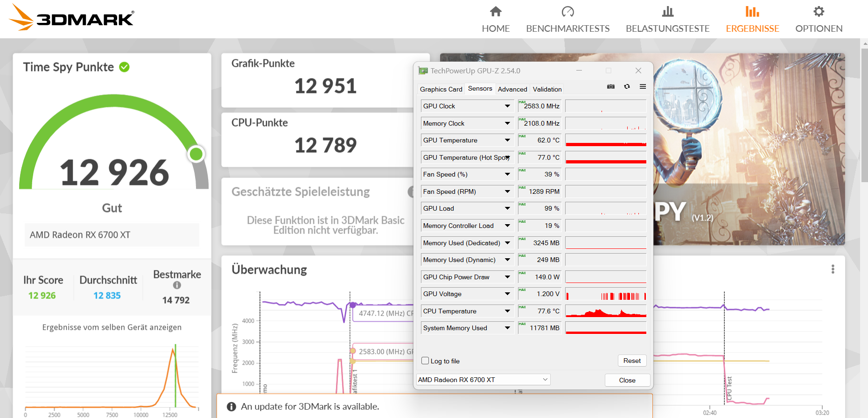Click the GPU Chip Power Draw value 149.0 W
Image resolution: width=868 pixels, height=418 pixels.
click(547, 277)
